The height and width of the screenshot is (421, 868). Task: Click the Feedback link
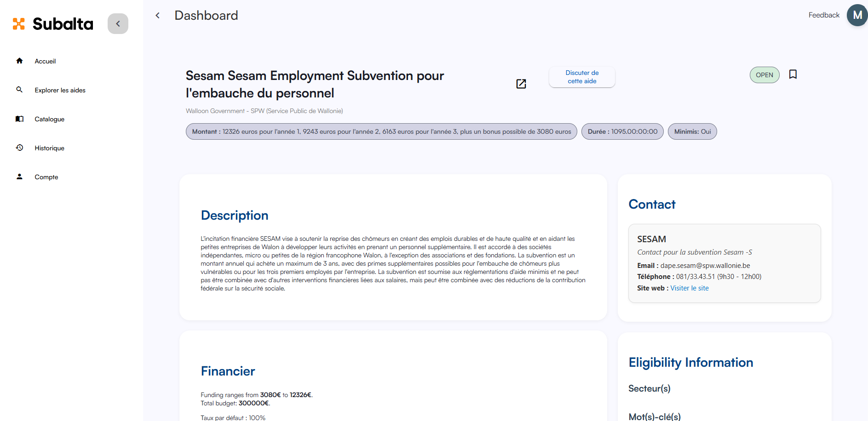point(824,15)
